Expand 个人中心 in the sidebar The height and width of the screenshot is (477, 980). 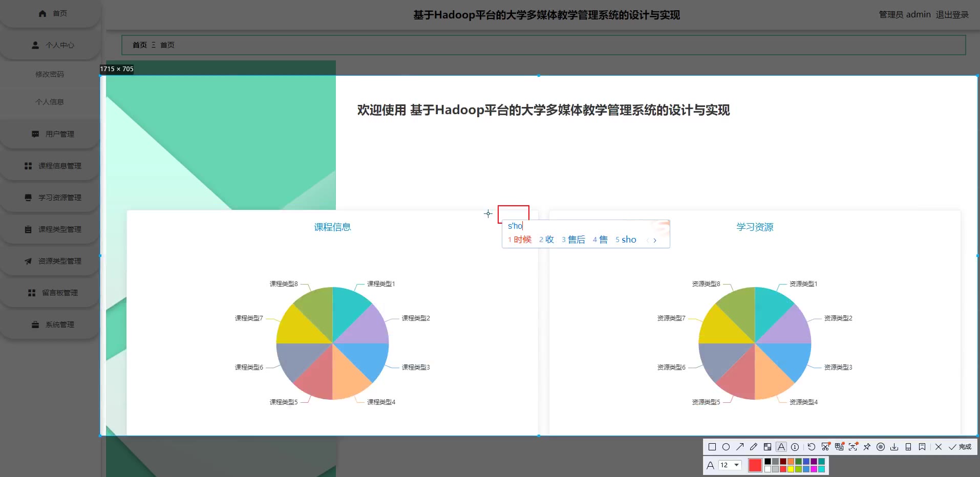pyautogui.click(x=50, y=45)
